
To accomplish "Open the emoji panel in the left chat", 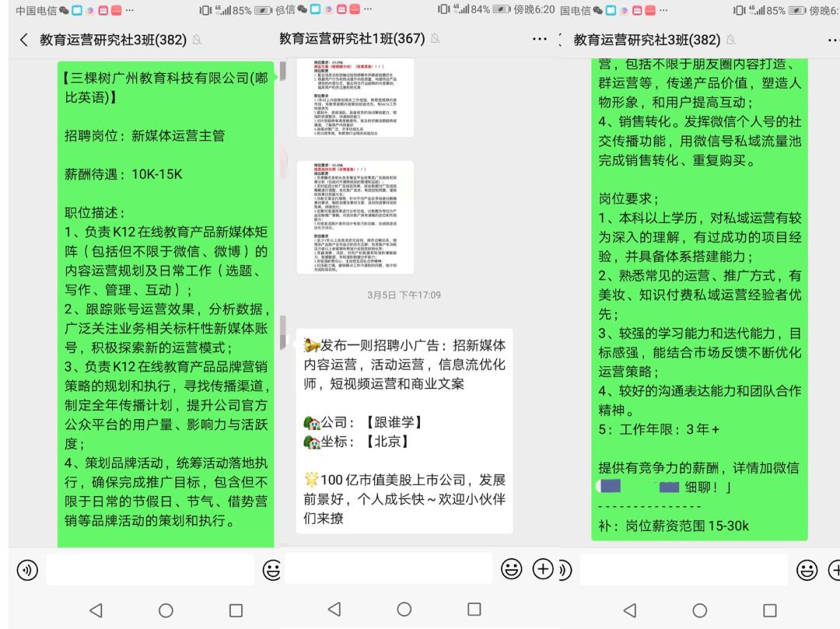I will pyautogui.click(x=270, y=568).
